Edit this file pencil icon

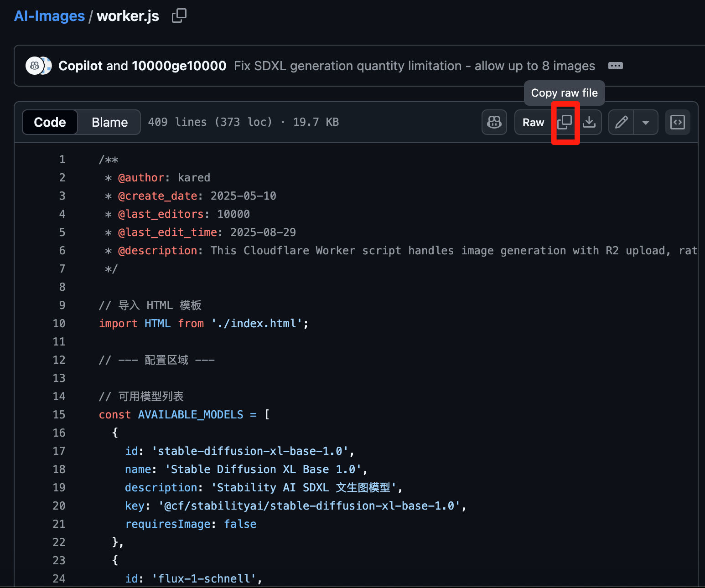pos(621,122)
